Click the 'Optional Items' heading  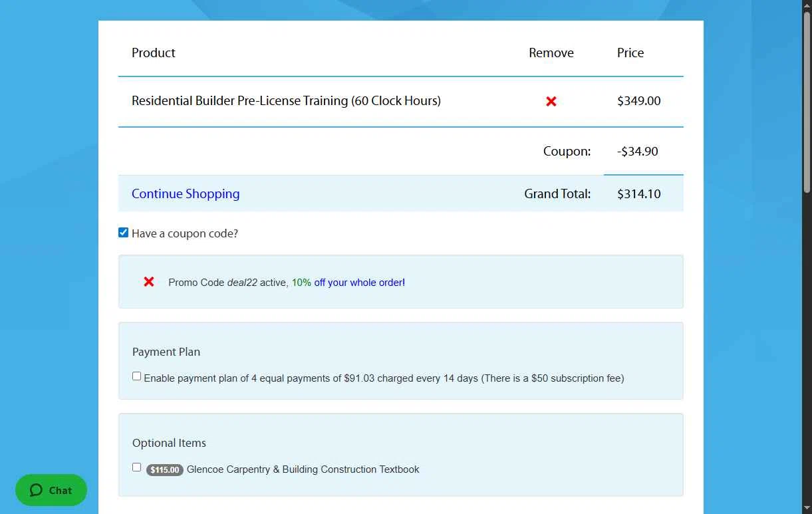tap(169, 443)
